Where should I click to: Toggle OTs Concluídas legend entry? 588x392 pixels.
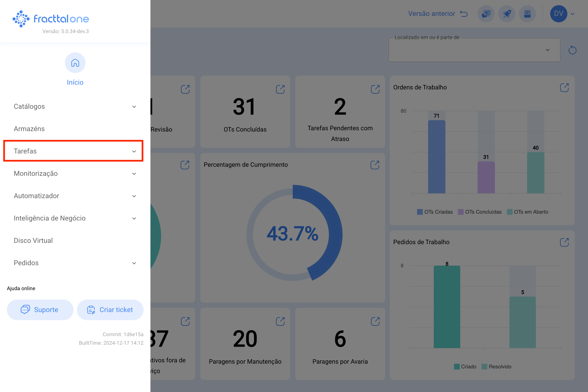(x=479, y=212)
